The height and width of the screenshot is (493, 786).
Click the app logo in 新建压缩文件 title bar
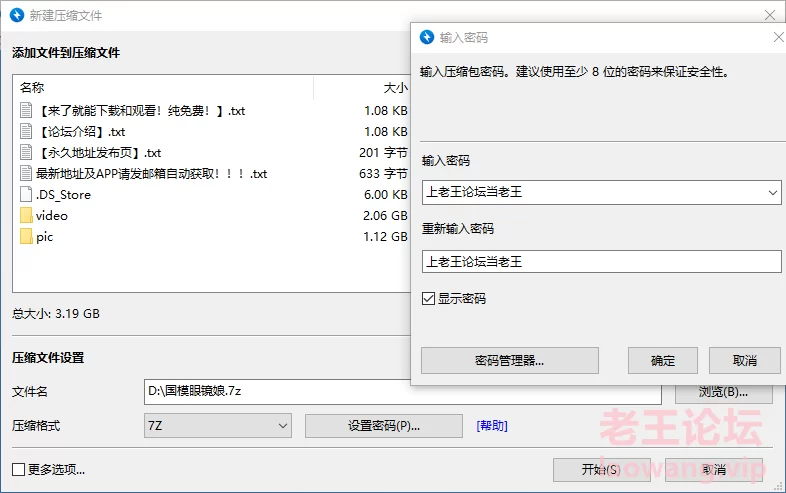[17, 15]
